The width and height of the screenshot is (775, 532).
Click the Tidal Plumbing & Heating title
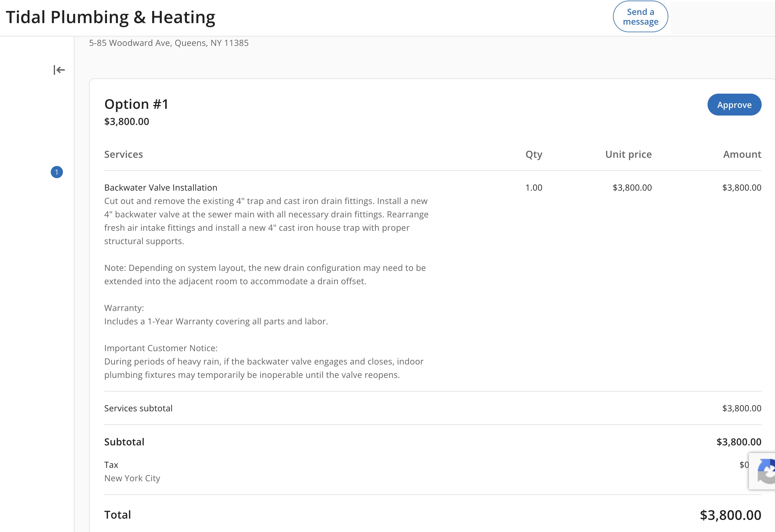[111, 17]
